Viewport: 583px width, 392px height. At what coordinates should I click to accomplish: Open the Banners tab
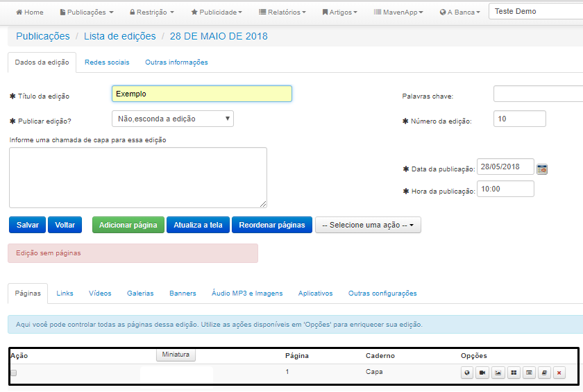tap(183, 293)
